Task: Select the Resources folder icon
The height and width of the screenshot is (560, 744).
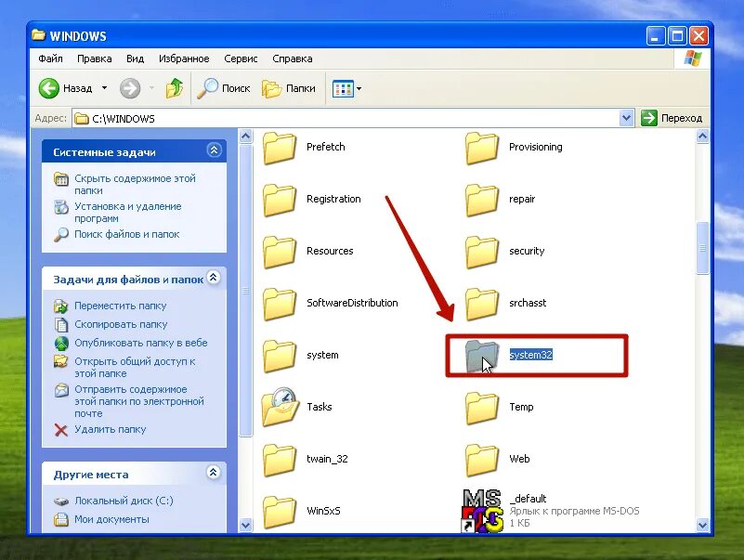Action: [x=280, y=252]
